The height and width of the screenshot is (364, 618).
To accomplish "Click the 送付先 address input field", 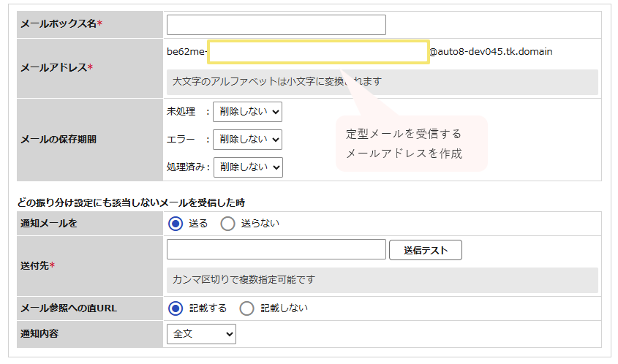I will 276,249.
